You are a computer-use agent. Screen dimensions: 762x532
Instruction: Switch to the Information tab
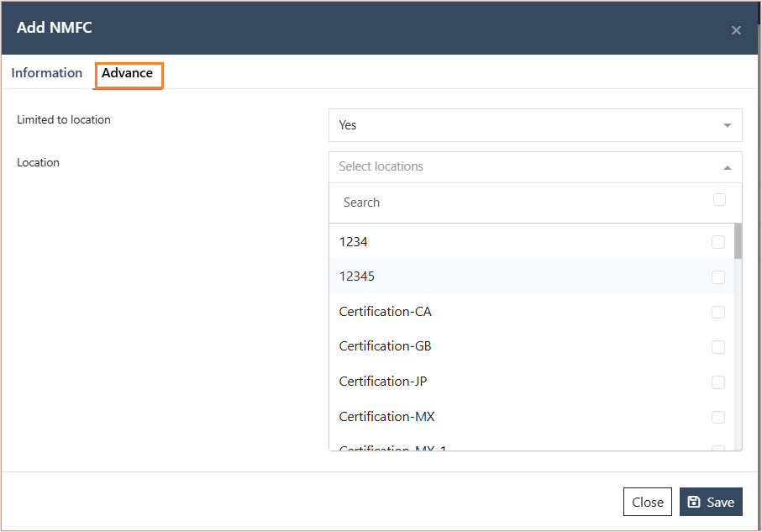click(x=47, y=73)
